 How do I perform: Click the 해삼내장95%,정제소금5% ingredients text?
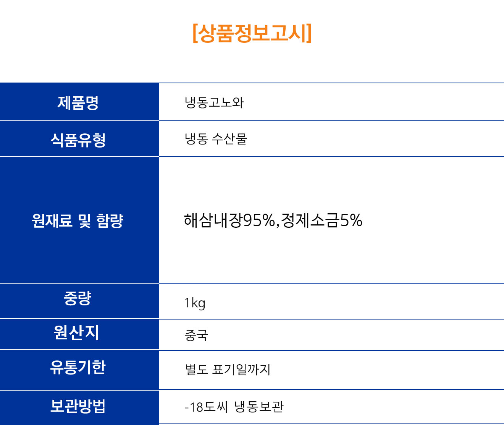click(273, 221)
